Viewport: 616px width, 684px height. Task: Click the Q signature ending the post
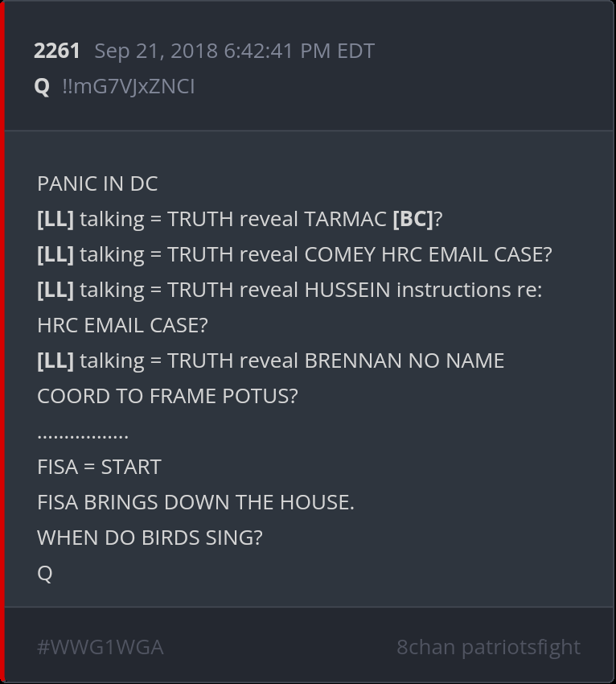pyautogui.click(x=45, y=573)
